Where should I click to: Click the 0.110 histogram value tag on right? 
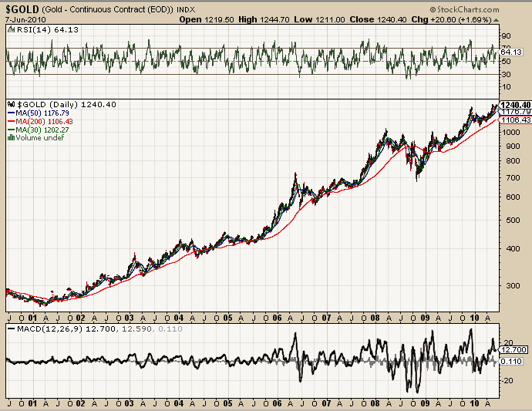[511, 362]
